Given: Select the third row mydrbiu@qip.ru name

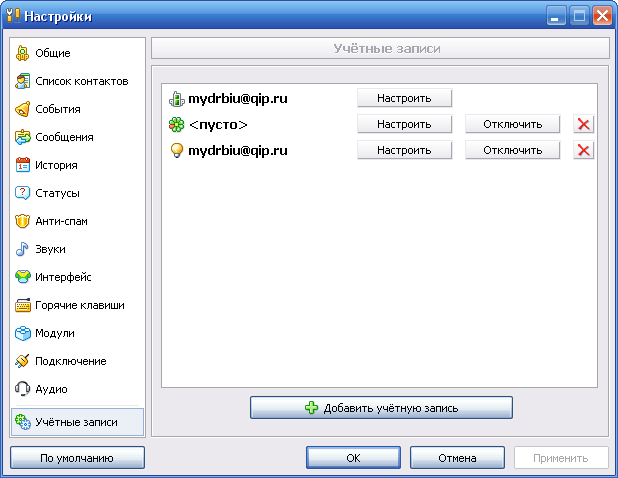Looking at the screenshot, I should pos(238,151).
